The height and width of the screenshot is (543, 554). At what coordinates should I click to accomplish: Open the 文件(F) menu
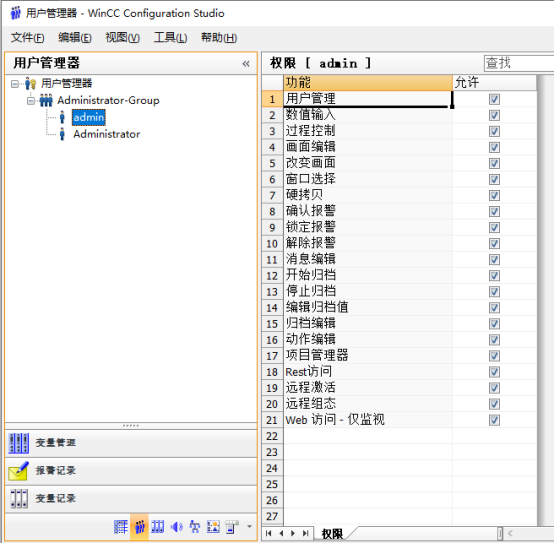(x=28, y=37)
